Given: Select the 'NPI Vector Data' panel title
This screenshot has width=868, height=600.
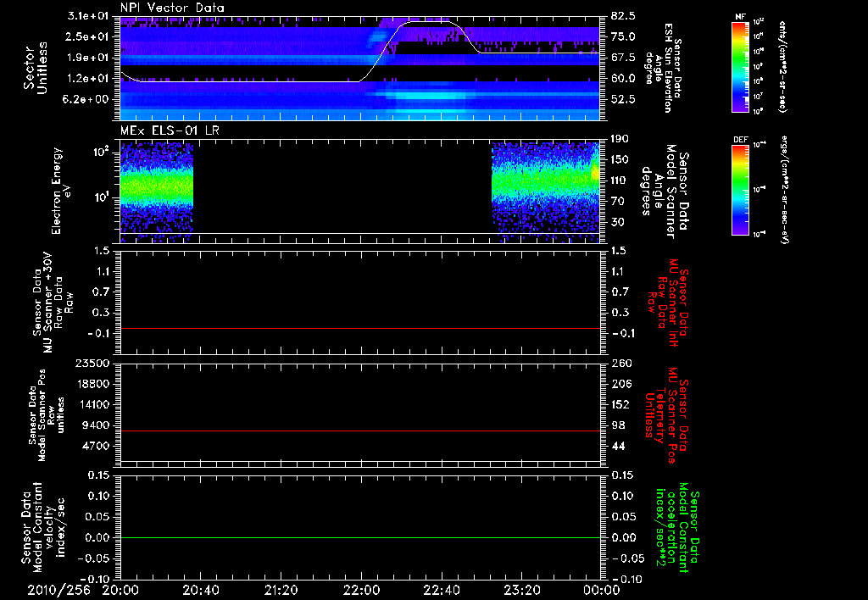Looking at the screenshot, I should click(x=173, y=8).
